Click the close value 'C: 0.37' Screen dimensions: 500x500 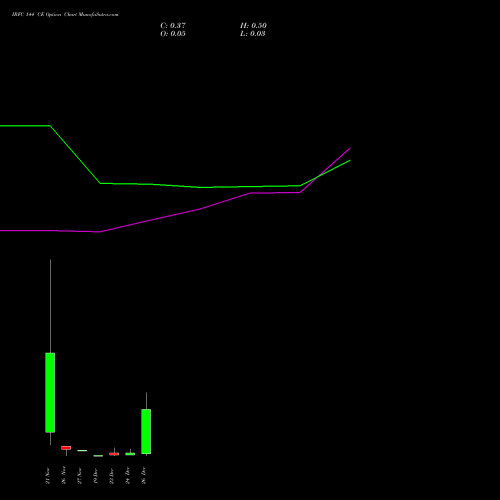click(x=173, y=26)
